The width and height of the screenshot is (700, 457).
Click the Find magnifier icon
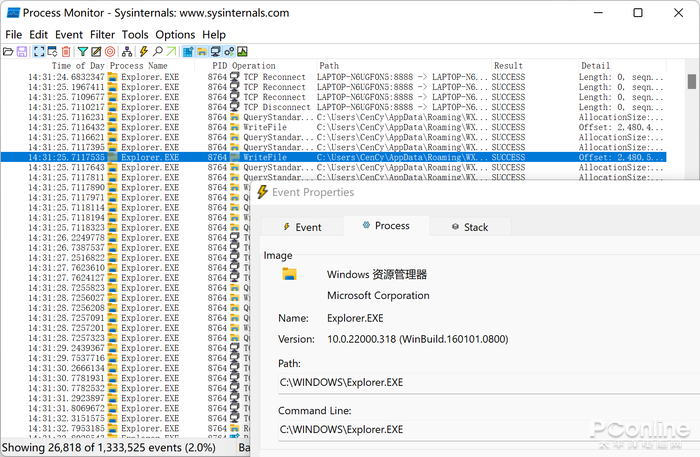(x=157, y=51)
